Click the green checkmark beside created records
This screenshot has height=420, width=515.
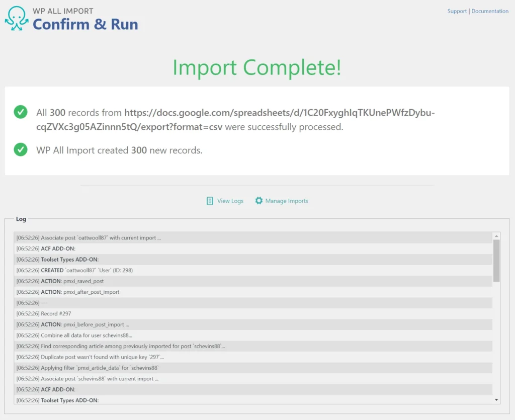pos(21,150)
